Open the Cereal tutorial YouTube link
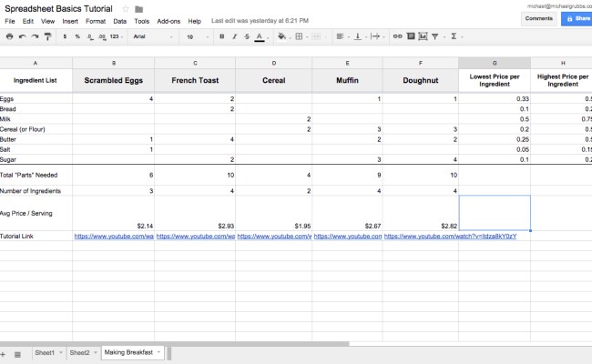Image resolution: width=592 pixels, height=364 pixels. (274, 236)
